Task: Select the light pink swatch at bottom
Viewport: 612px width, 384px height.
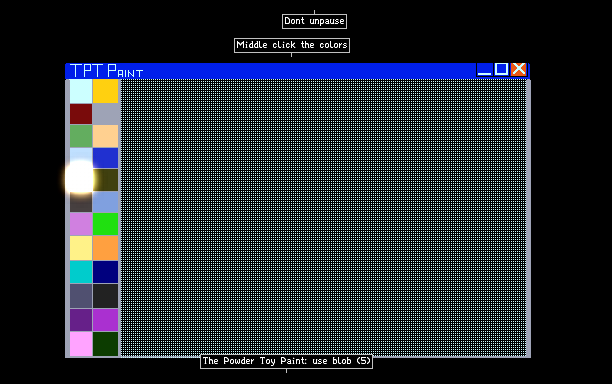Action: click(81, 344)
